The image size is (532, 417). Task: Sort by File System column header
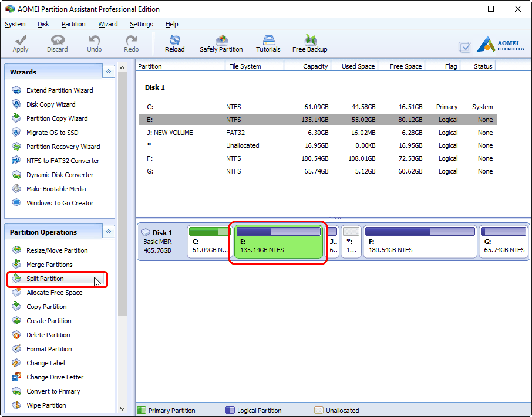coord(254,66)
